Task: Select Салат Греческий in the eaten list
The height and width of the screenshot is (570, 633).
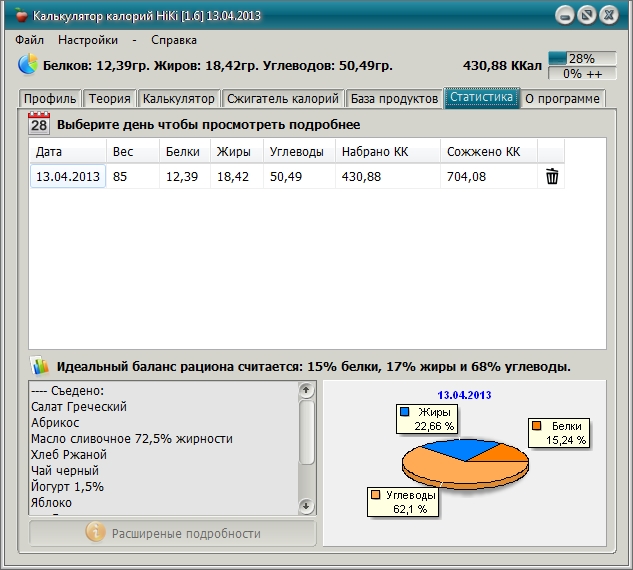Action: click(x=79, y=407)
